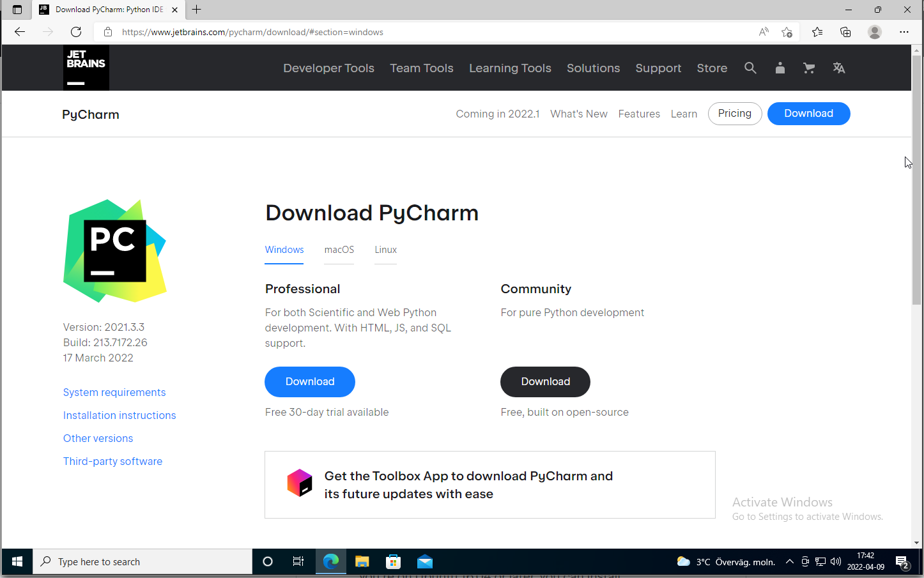Expand the Team Tools menu
The width and height of the screenshot is (924, 578).
(x=422, y=68)
